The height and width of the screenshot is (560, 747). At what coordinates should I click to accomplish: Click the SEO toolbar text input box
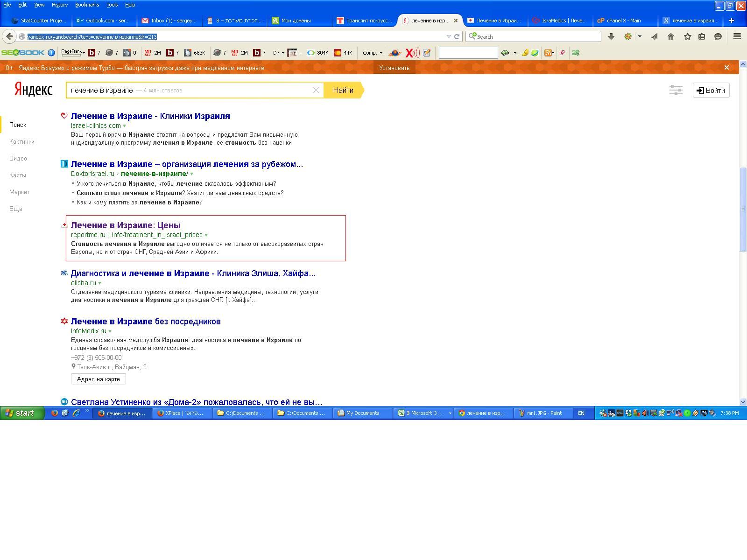coord(468,53)
